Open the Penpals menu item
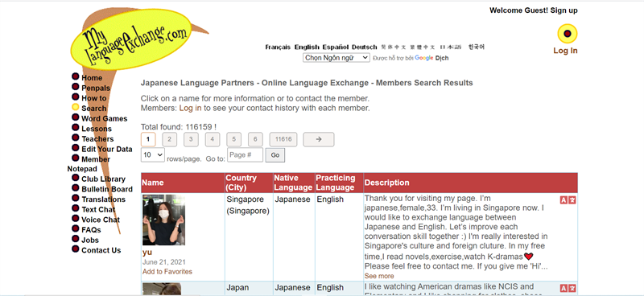This screenshot has width=644, height=296. [x=96, y=88]
